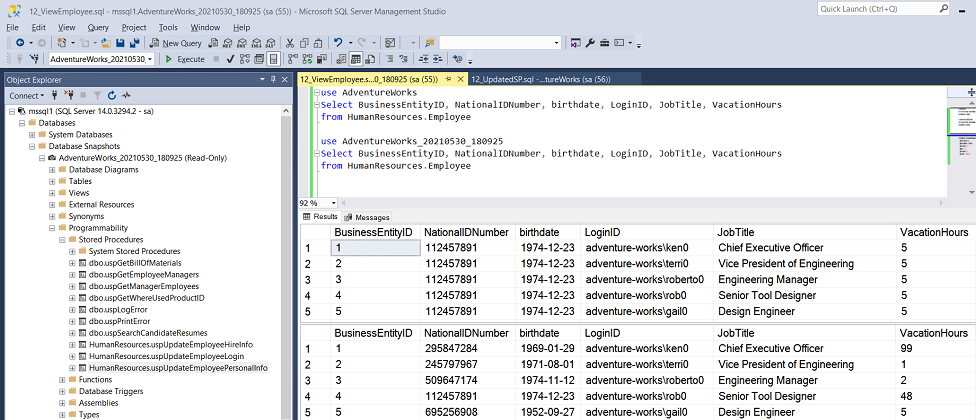This screenshot has height=420, width=976.
Task: Expand the Views folder
Action: click(52, 193)
